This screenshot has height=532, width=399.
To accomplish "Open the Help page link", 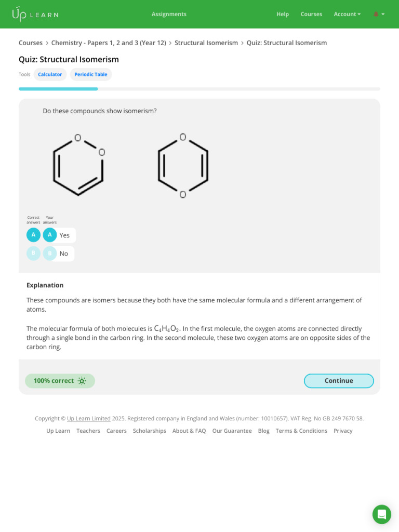I will pos(283,14).
